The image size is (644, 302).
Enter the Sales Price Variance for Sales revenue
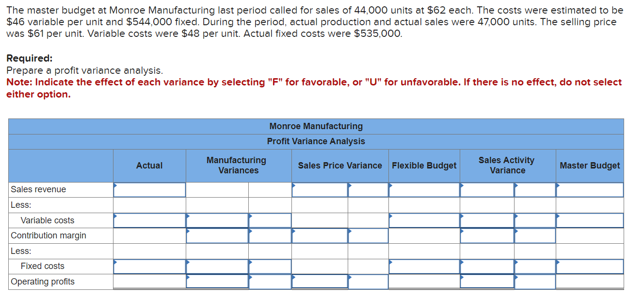click(x=319, y=190)
